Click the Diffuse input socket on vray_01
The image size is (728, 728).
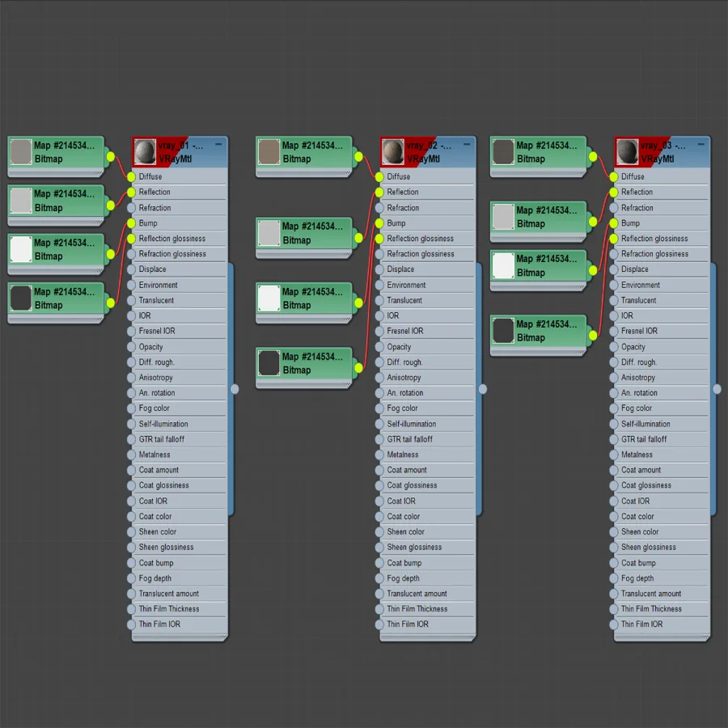[131, 177]
